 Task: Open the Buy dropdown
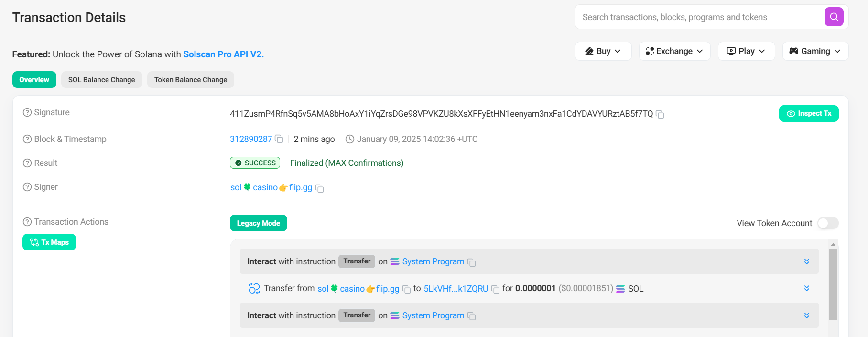[x=603, y=51]
